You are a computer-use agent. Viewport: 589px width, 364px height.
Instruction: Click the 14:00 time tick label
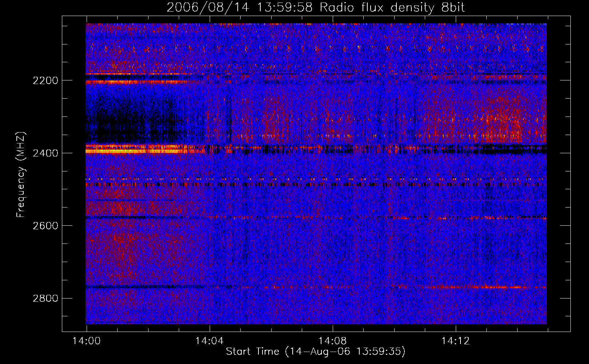tap(86, 341)
